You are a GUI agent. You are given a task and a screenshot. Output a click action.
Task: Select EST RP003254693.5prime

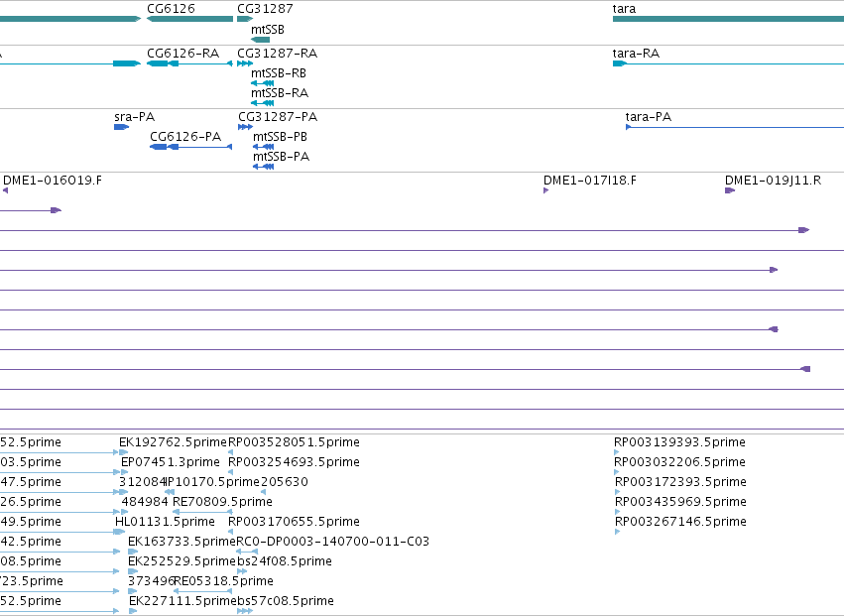pos(294,462)
